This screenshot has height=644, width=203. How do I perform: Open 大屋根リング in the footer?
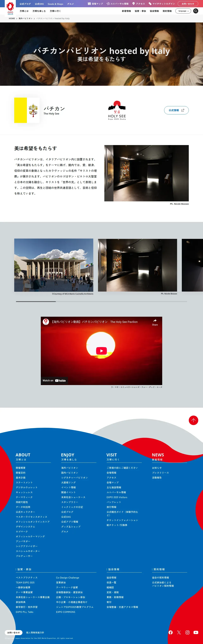[x=68, y=482]
